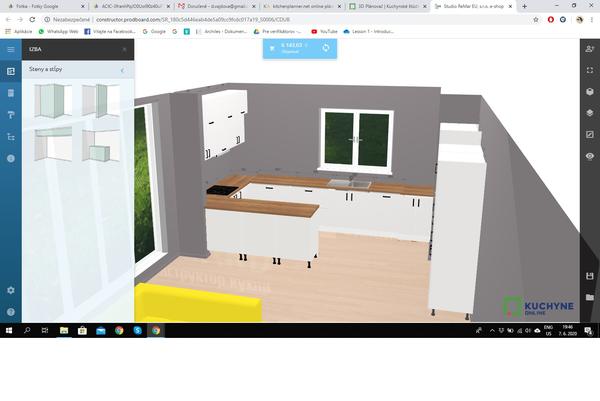The width and height of the screenshot is (600, 401).
Task: Open the hamburger menu in left sidebar
Action: [x=10, y=49]
